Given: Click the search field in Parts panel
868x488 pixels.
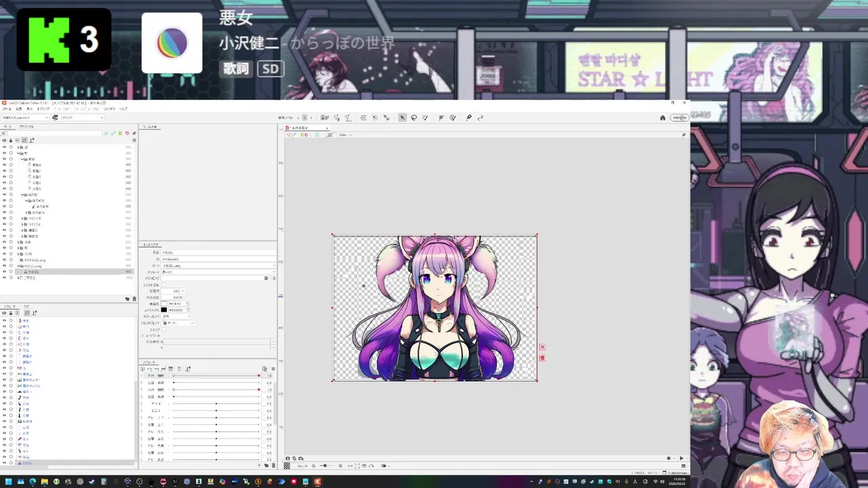Looking at the screenshot, I should click(x=54, y=134).
